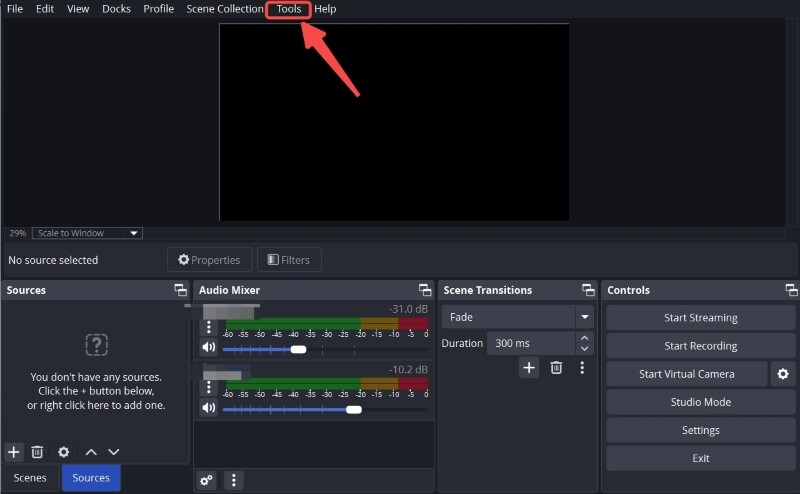The width and height of the screenshot is (800, 494).
Task: Open the Profile menu
Action: pos(159,9)
